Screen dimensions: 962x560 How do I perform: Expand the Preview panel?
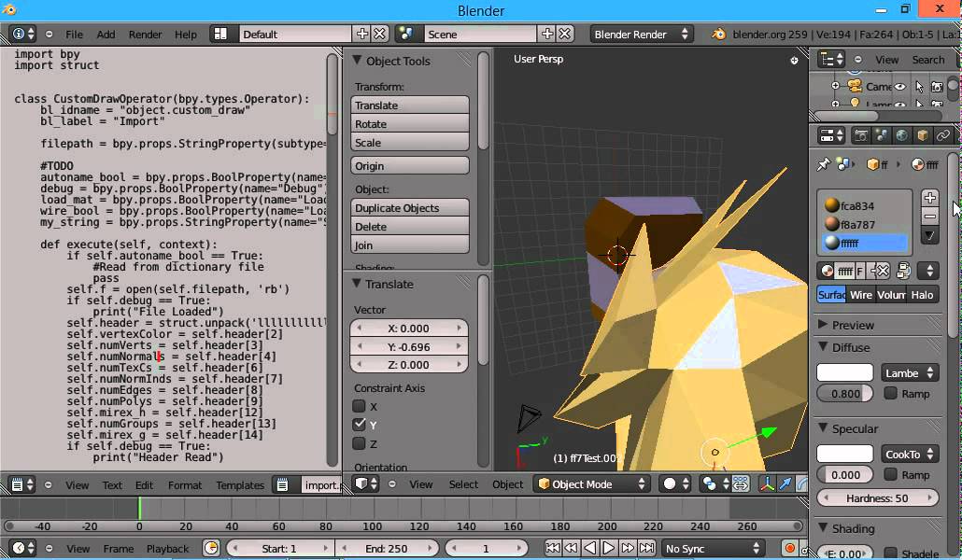tap(823, 324)
